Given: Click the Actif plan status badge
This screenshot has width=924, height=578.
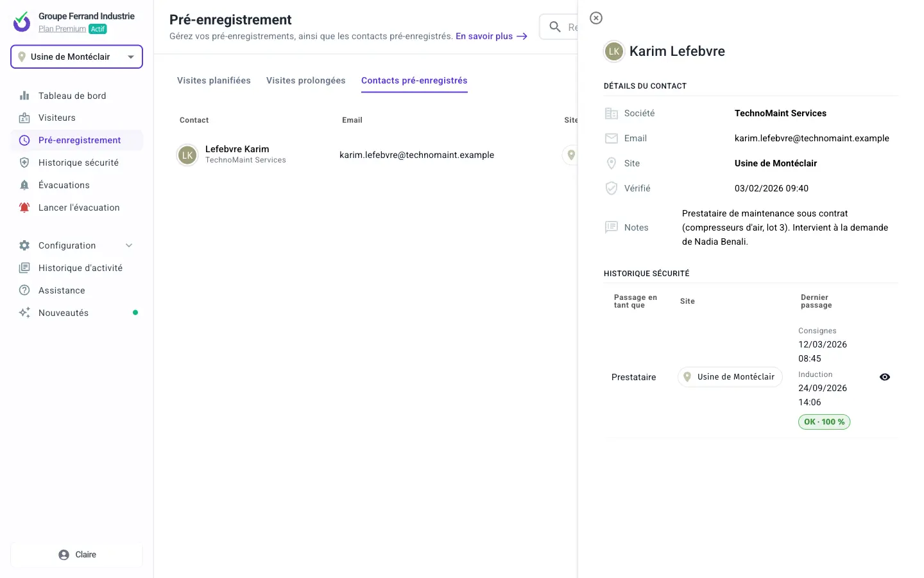Looking at the screenshot, I should tap(98, 29).
